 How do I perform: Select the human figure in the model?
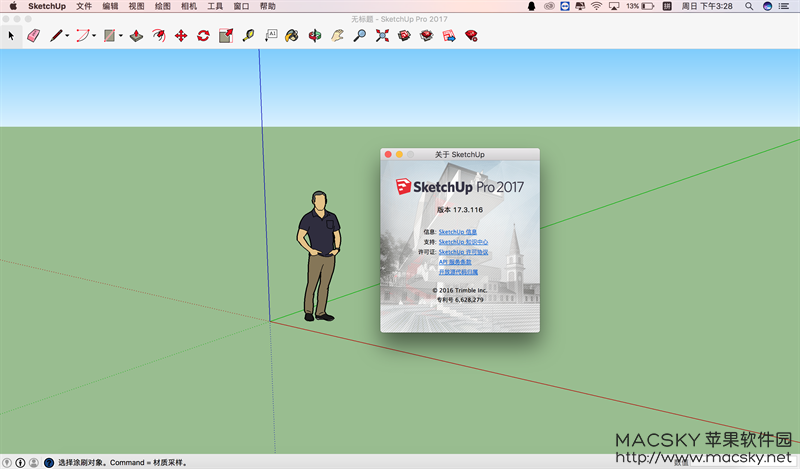click(319, 255)
